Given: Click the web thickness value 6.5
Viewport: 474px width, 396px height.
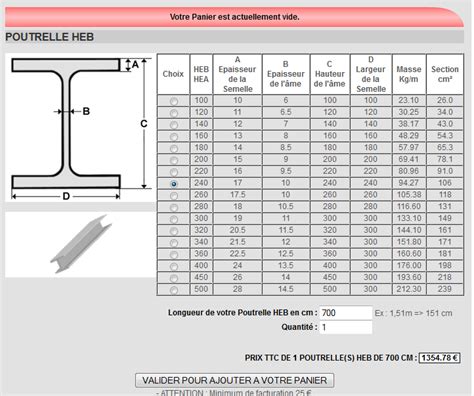Looking at the screenshot, I should pyautogui.click(x=286, y=112).
